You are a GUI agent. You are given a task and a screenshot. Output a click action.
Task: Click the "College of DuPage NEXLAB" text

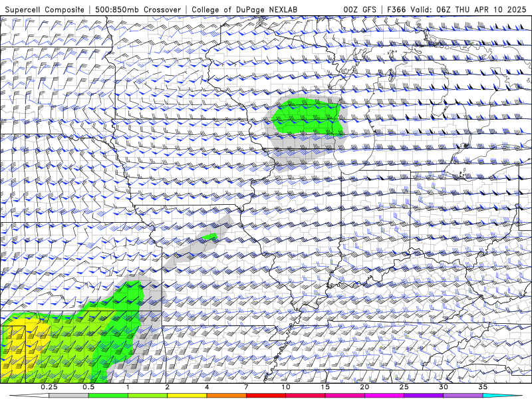click(244, 9)
